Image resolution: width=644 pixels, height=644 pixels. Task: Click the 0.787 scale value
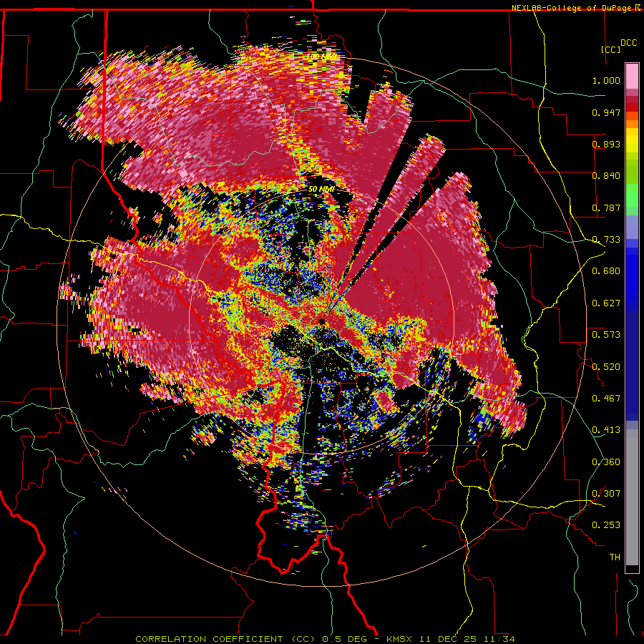(606, 208)
